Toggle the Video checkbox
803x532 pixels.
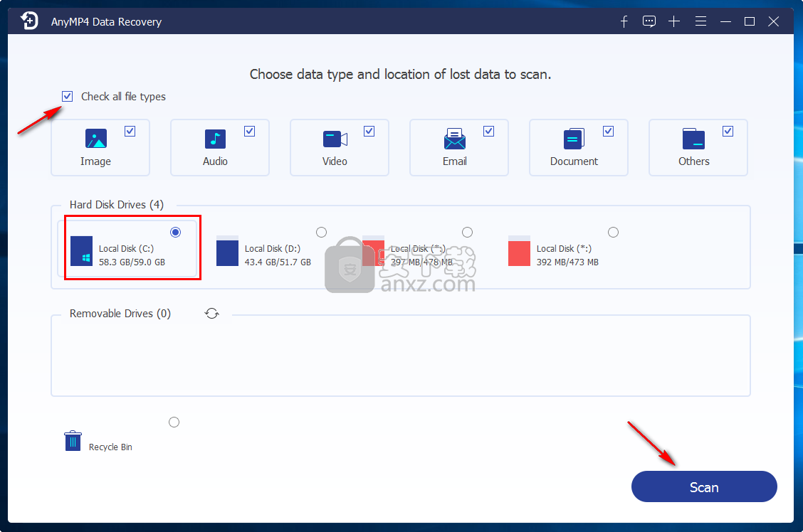(x=369, y=132)
